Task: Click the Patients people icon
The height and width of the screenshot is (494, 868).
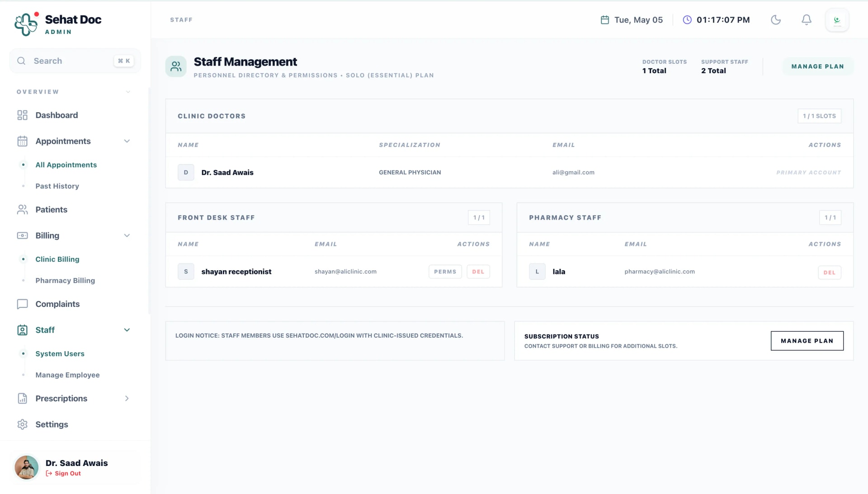Action: [x=22, y=210]
